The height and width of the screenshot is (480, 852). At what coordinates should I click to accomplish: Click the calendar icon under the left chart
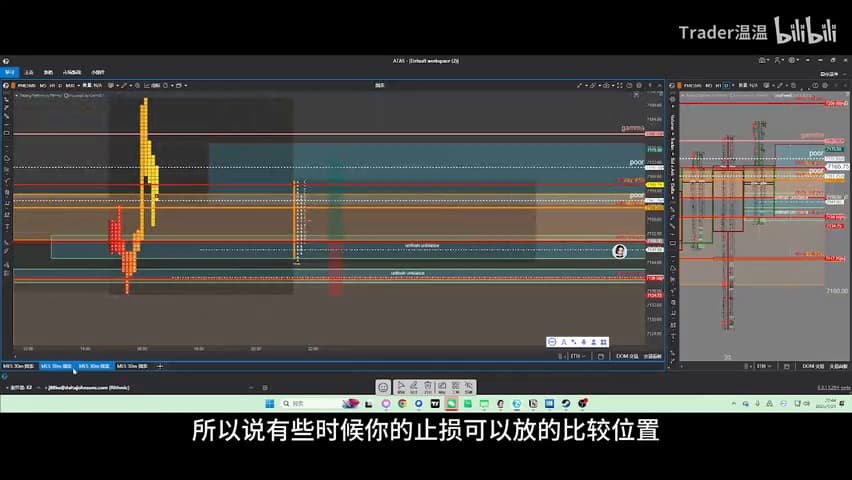[x=600, y=356]
